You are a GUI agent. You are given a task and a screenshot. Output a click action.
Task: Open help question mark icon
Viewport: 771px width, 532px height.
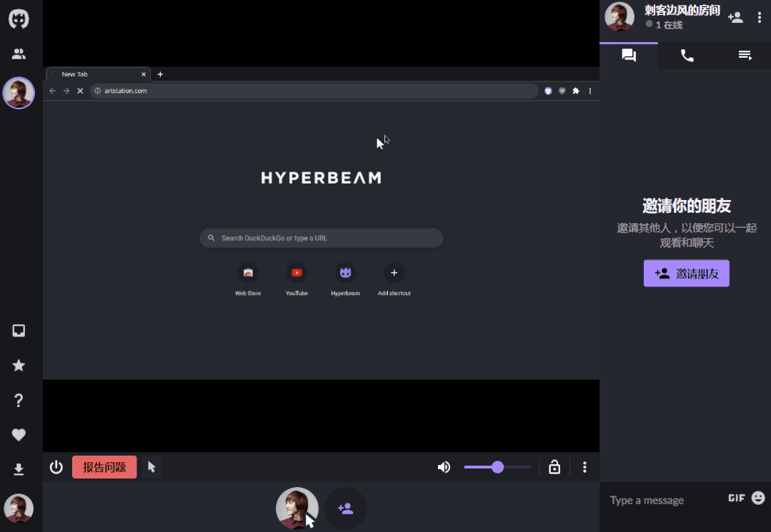[x=19, y=401]
